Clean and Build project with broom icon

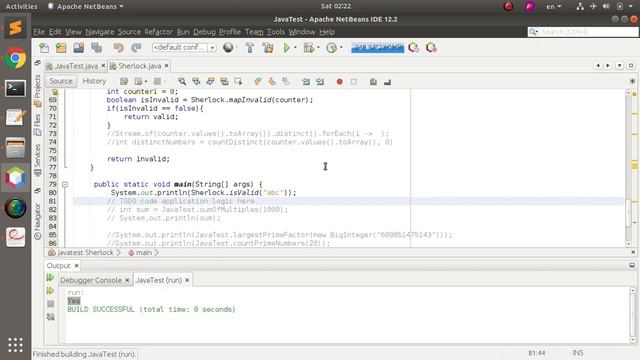(x=268, y=48)
